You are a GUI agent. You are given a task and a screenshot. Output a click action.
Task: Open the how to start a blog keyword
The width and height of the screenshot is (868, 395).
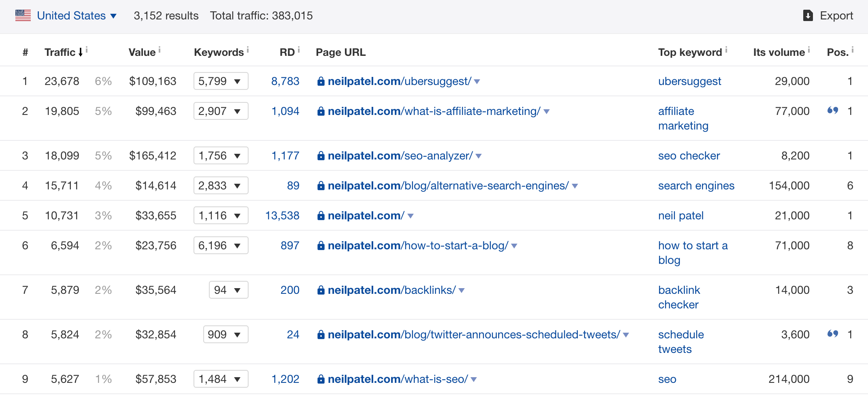coord(693,253)
